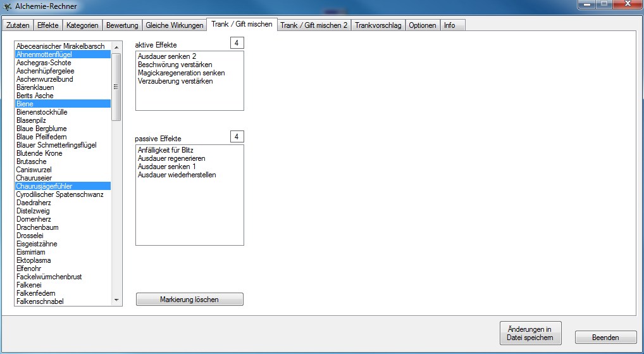Image resolution: width=644 pixels, height=354 pixels.
Task: Go to the Trankvorschlag tab
Action: pyautogui.click(x=378, y=25)
